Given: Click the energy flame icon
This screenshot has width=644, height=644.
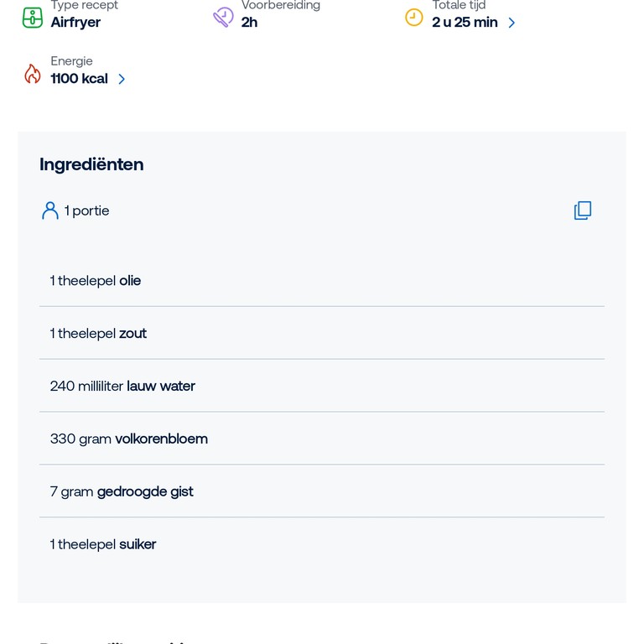Looking at the screenshot, I should coord(33,74).
